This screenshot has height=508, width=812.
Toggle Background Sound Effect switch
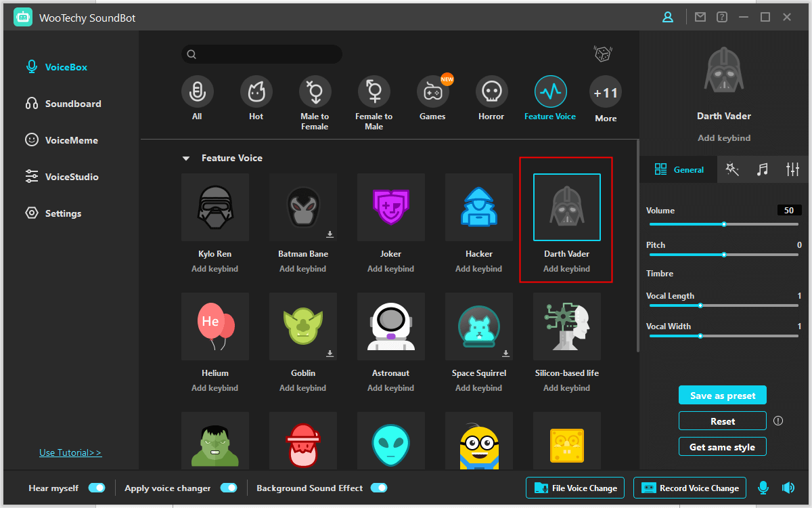379,488
